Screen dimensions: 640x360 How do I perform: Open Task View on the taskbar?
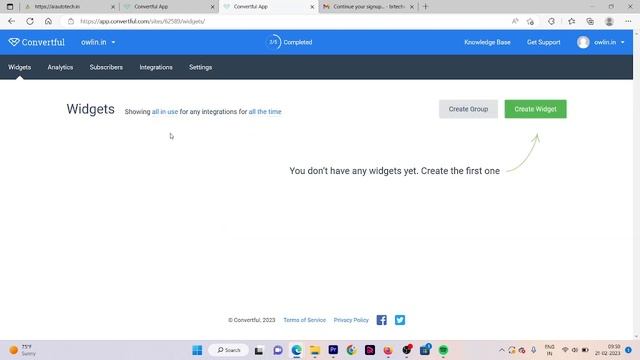click(x=259, y=350)
